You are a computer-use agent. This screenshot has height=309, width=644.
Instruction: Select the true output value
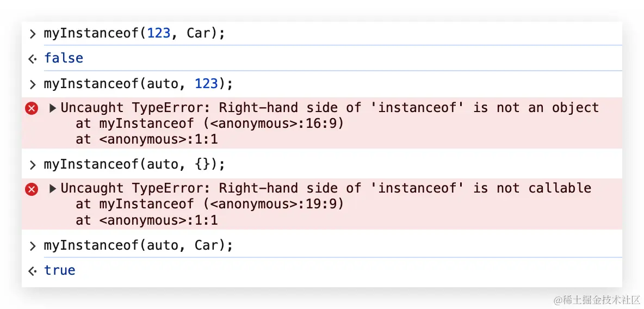tap(60, 270)
